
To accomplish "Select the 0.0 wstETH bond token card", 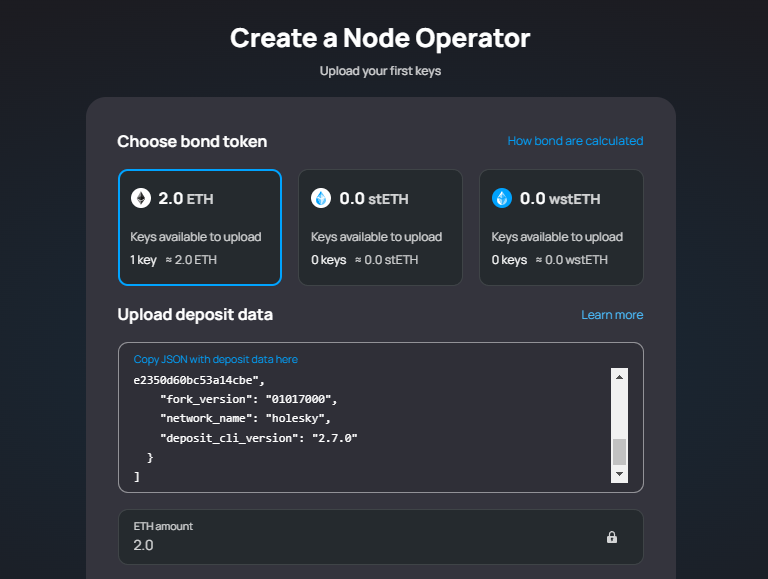I will coord(561,227).
